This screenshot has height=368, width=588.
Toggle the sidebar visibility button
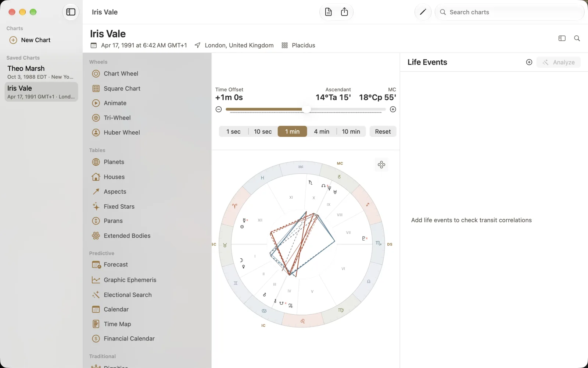click(71, 12)
